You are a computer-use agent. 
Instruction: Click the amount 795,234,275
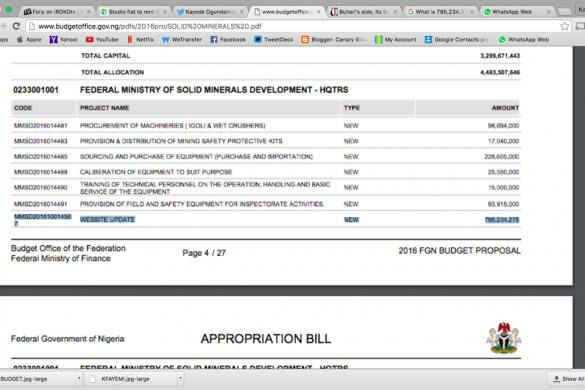tap(502, 220)
